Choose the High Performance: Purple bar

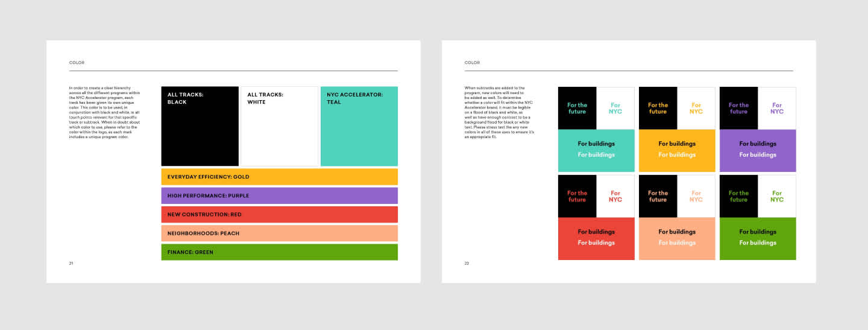pos(279,195)
